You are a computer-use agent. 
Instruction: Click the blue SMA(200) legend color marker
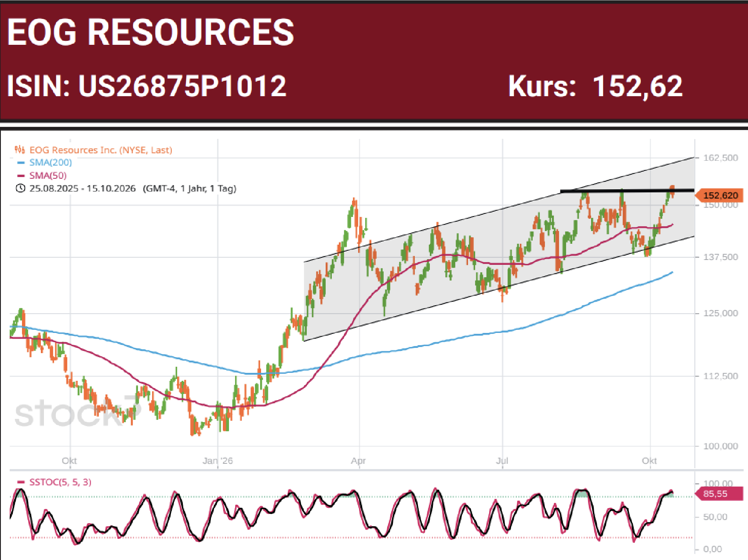(21, 163)
